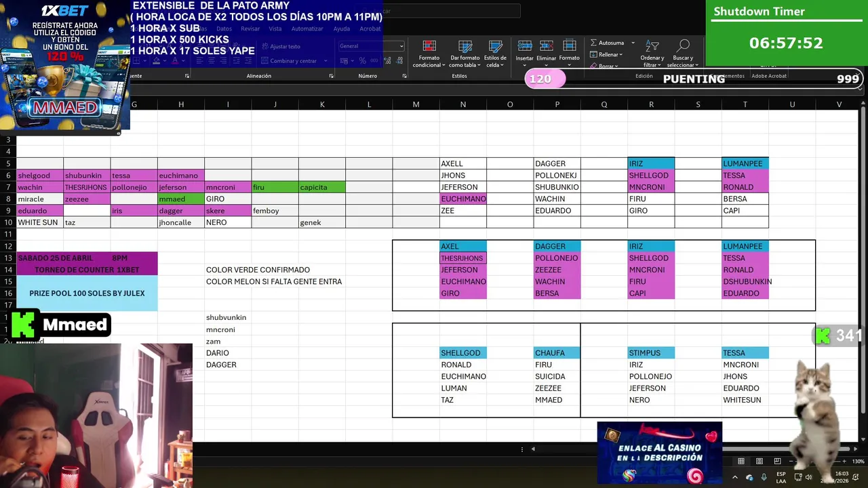Click Combinar y centrar button
The image size is (868, 488).
(288, 60)
